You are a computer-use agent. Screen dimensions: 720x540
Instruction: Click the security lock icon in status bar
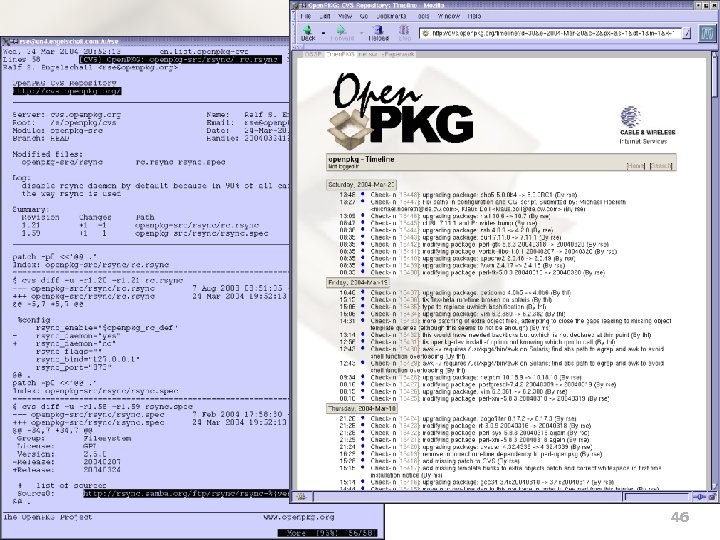click(712, 497)
